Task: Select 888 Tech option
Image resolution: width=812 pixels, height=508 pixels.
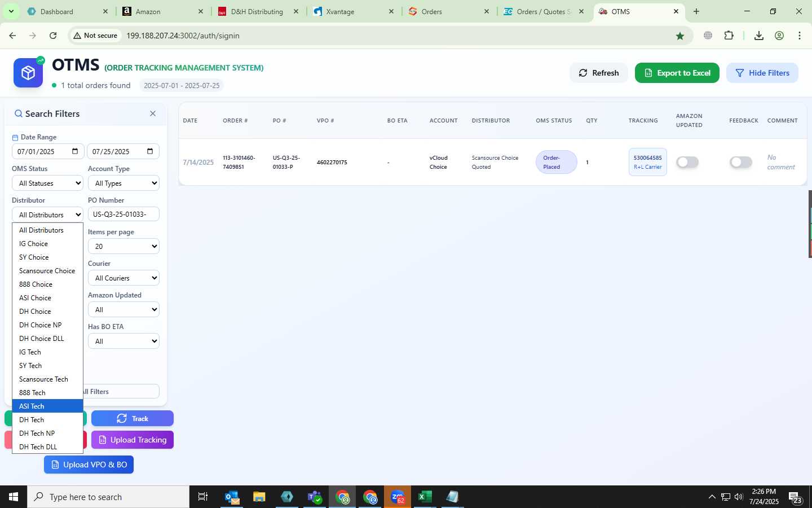Action: [x=47, y=393]
